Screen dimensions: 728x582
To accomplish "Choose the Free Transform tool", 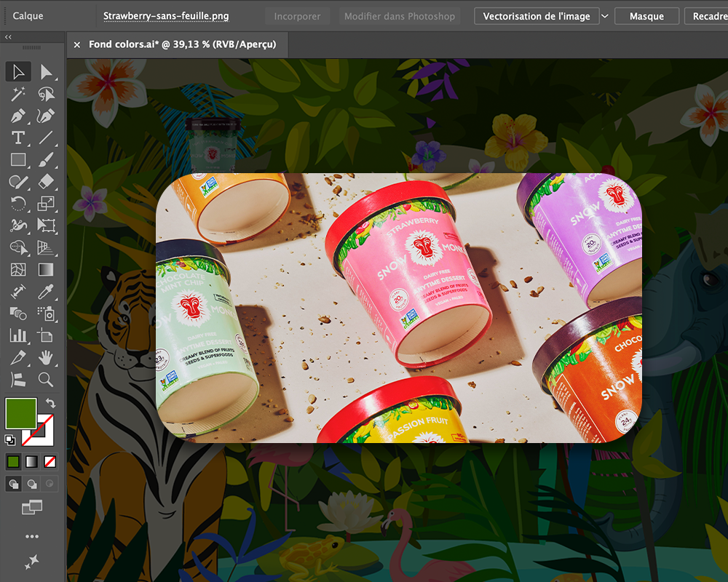I will pos(46,226).
